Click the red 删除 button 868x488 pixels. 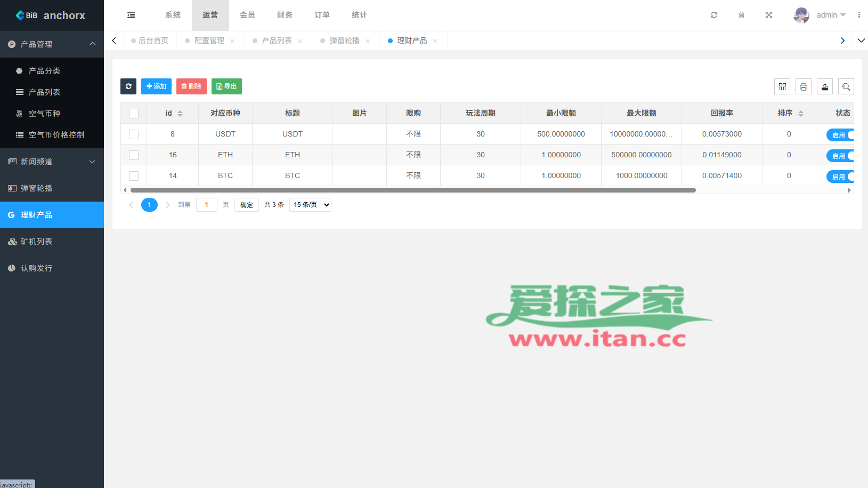coord(191,86)
